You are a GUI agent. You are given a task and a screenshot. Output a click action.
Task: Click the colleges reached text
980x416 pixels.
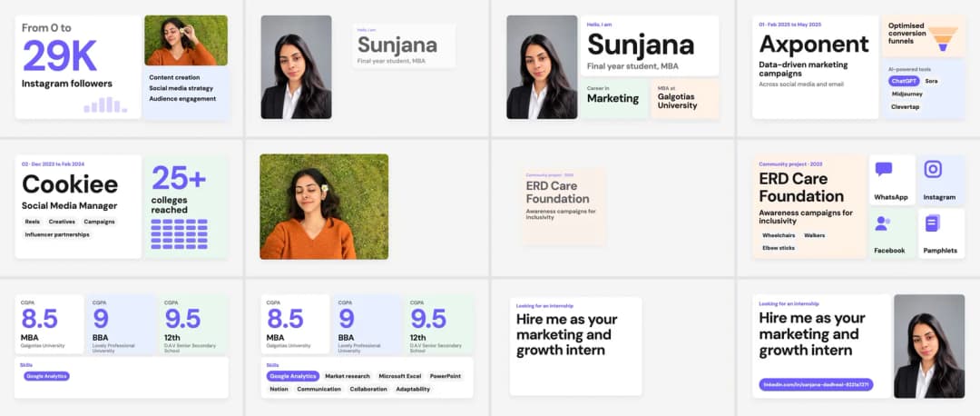coord(169,205)
